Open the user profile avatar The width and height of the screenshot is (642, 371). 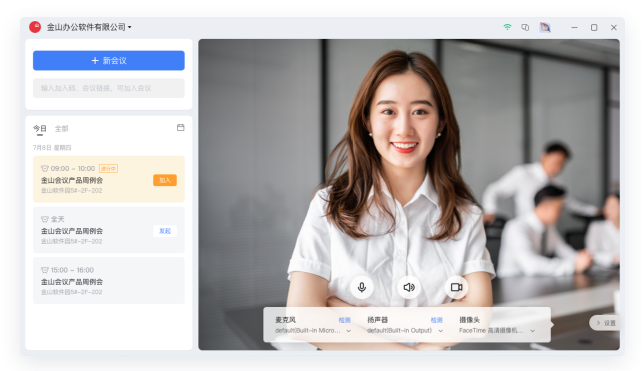pos(545,27)
